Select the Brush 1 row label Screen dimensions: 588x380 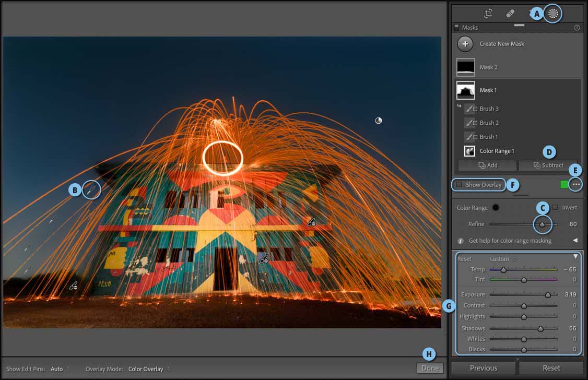(489, 137)
